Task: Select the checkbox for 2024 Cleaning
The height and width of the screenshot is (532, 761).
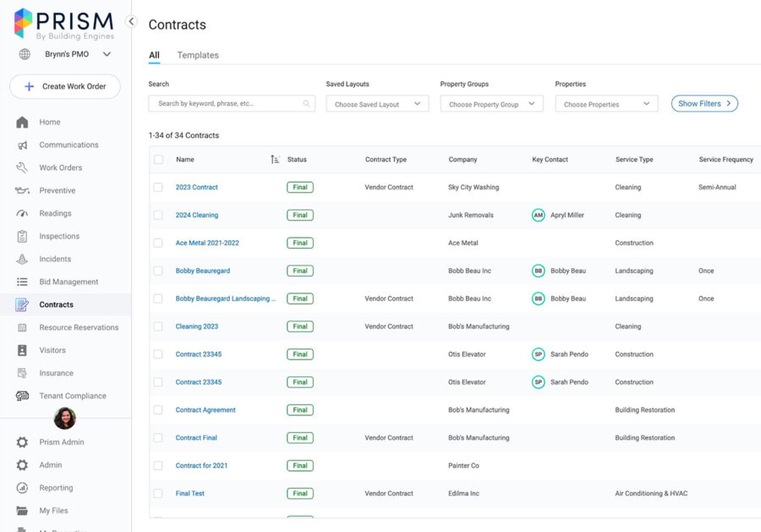Action: click(x=157, y=215)
